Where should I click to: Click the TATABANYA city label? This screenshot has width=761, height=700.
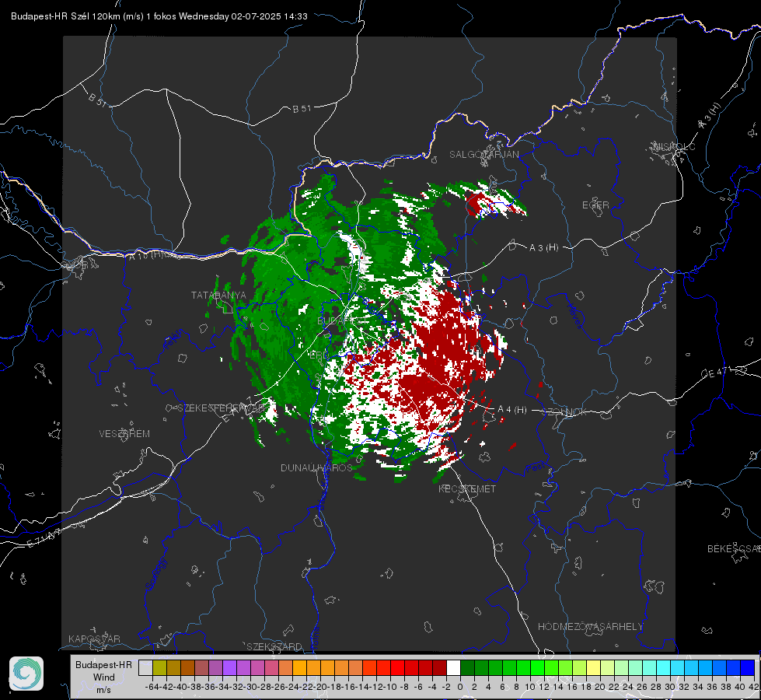(218, 296)
